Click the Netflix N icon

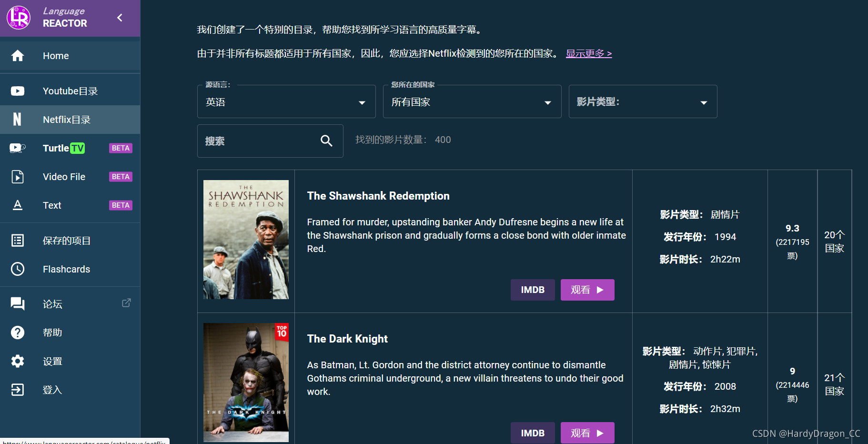coord(17,119)
